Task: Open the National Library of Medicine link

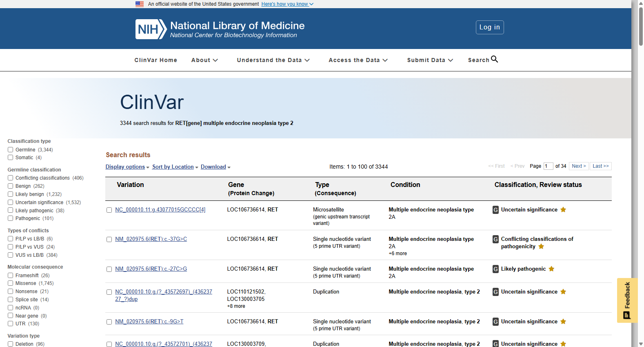Action: point(237,26)
